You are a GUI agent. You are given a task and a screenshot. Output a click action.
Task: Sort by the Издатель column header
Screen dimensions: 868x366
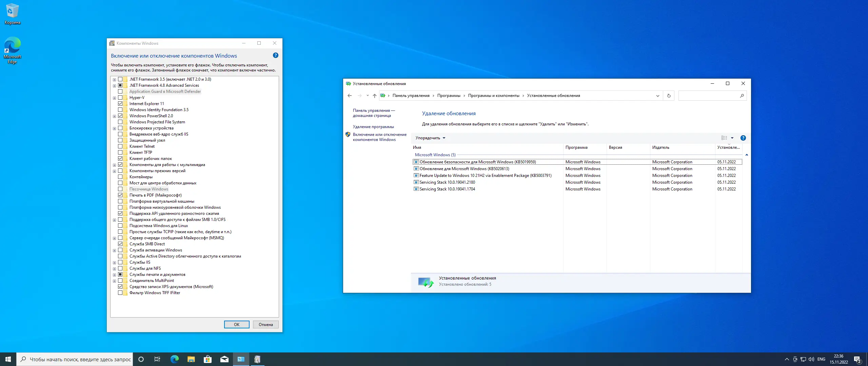click(x=660, y=147)
